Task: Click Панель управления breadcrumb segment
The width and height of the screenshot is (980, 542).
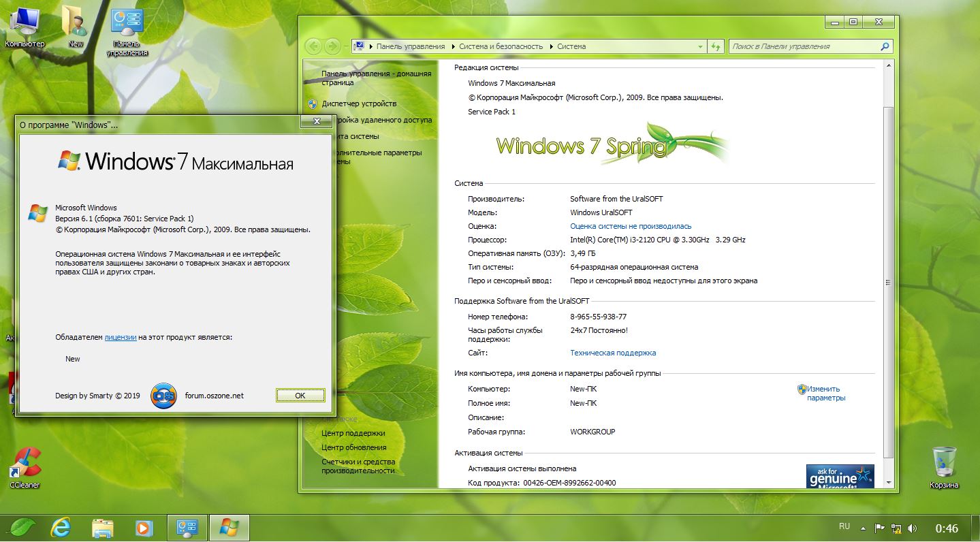Action: point(411,46)
